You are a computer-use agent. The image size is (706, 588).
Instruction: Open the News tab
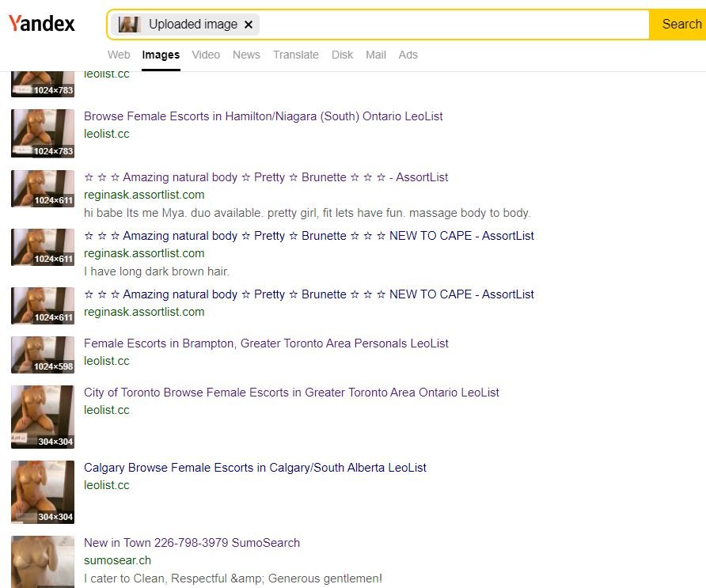(246, 55)
